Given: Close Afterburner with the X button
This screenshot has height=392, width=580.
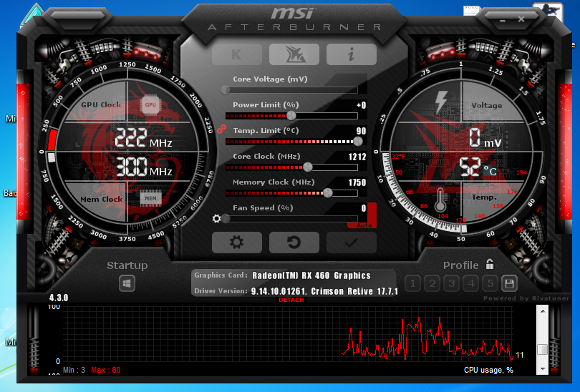Looking at the screenshot, I should pyautogui.click(x=521, y=19).
